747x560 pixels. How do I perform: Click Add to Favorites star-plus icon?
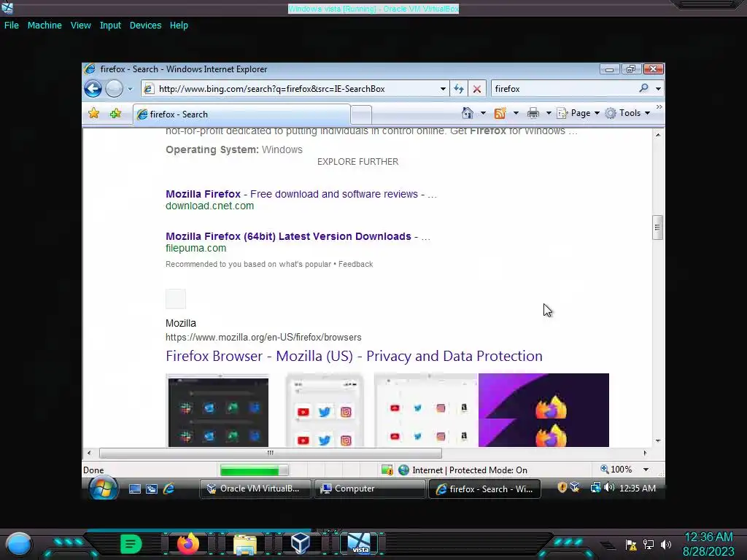tap(115, 113)
